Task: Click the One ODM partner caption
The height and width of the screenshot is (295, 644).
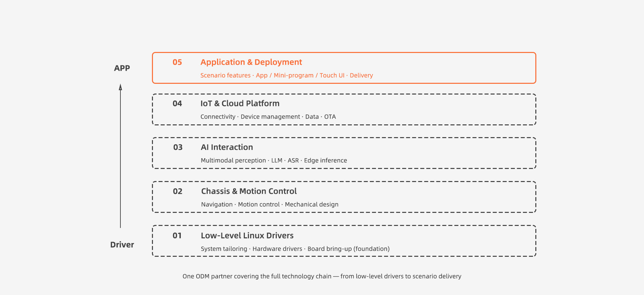Action: [x=322, y=276]
